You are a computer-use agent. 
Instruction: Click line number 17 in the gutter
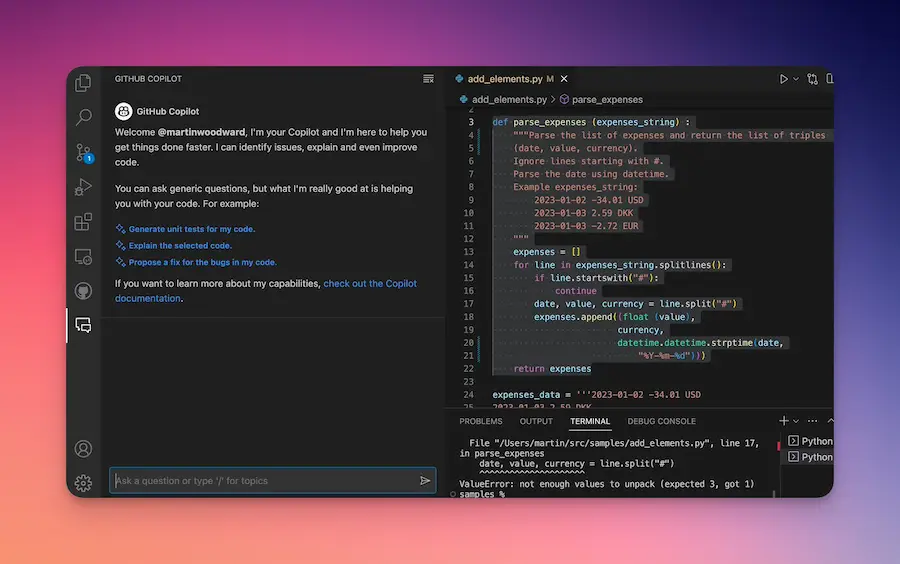(468, 304)
